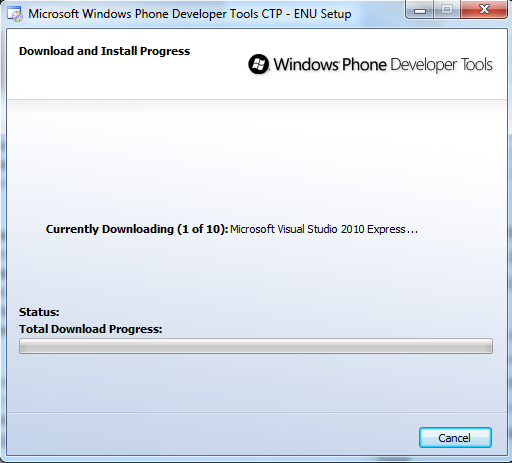Click the Total Download Progress bar
The width and height of the screenshot is (512, 463).
pyautogui.click(x=256, y=346)
